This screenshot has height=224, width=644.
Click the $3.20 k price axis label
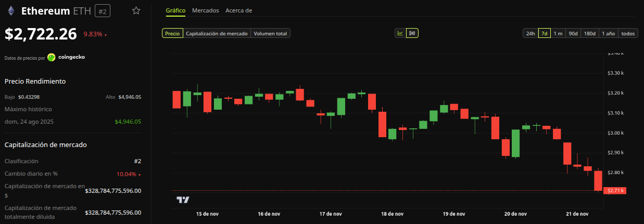click(x=615, y=93)
